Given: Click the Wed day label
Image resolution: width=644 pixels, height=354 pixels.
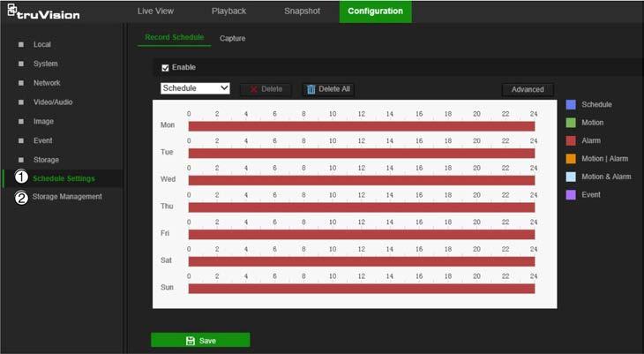Looking at the screenshot, I should point(168,179).
